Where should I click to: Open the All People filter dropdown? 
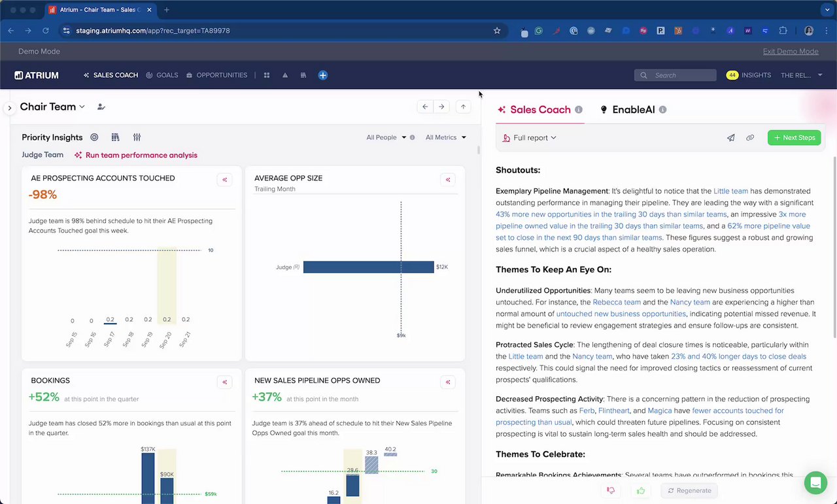[x=386, y=137]
